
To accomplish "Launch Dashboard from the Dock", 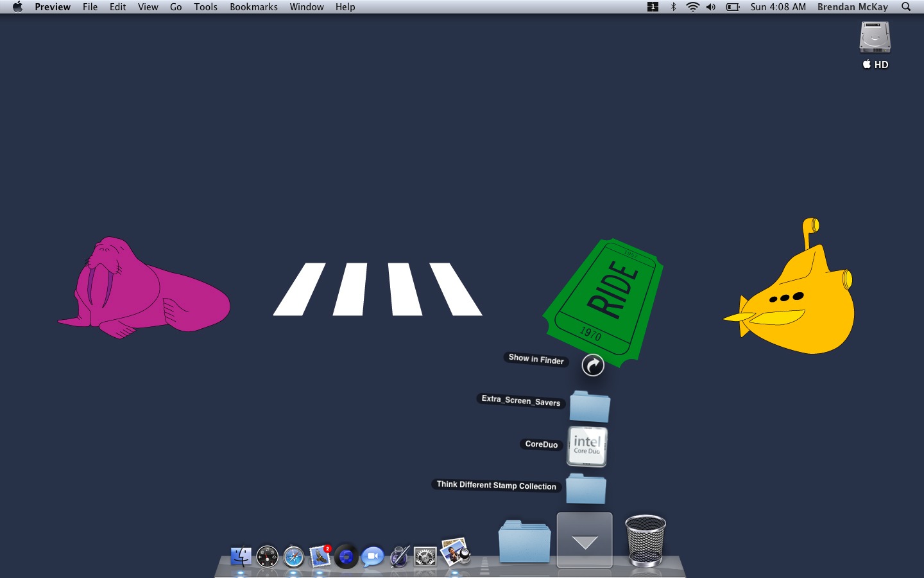I will click(x=267, y=556).
